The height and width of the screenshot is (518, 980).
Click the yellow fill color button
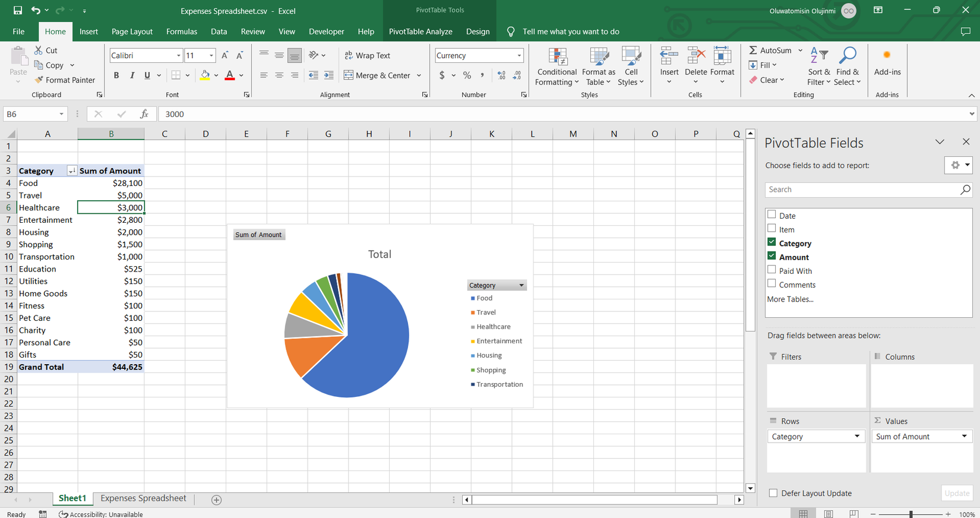pyautogui.click(x=205, y=75)
